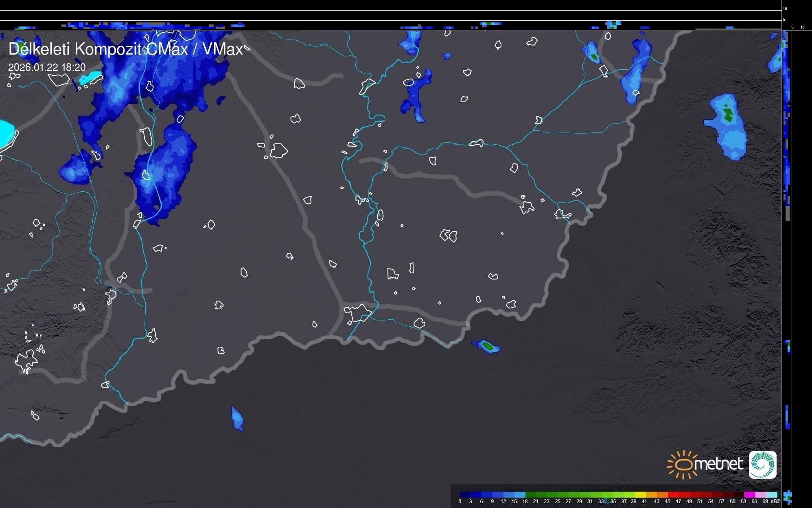Click green-core echo just below southern border
Screen dimensions: 812x508
point(487,347)
